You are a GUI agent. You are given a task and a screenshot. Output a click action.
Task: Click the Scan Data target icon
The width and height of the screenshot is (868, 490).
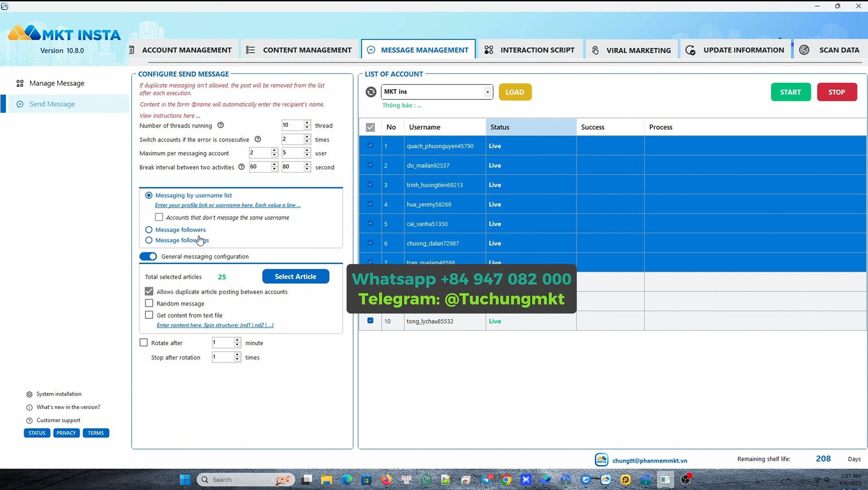pyautogui.click(x=804, y=50)
